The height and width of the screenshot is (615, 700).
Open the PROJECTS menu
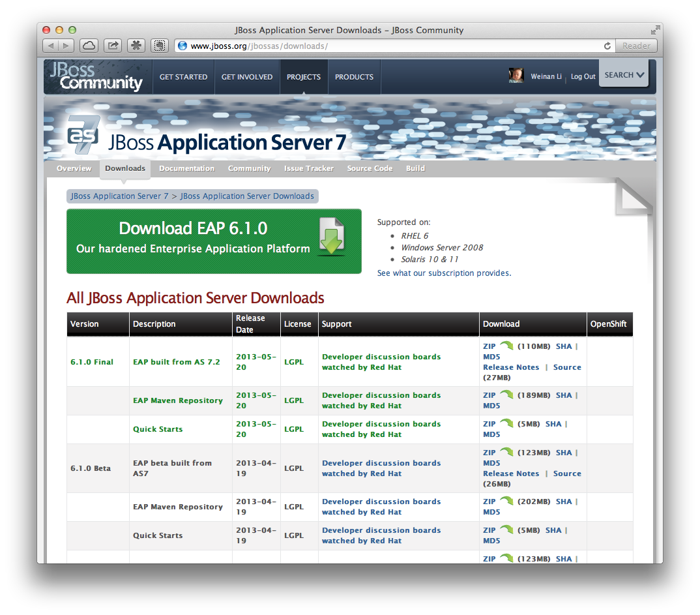pyautogui.click(x=304, y=77)
